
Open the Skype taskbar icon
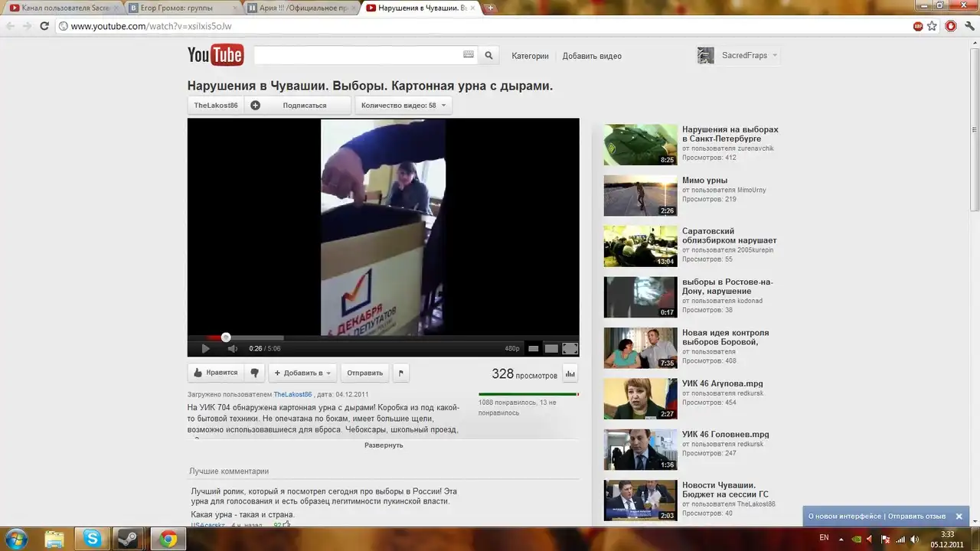[x=93, y=539]
